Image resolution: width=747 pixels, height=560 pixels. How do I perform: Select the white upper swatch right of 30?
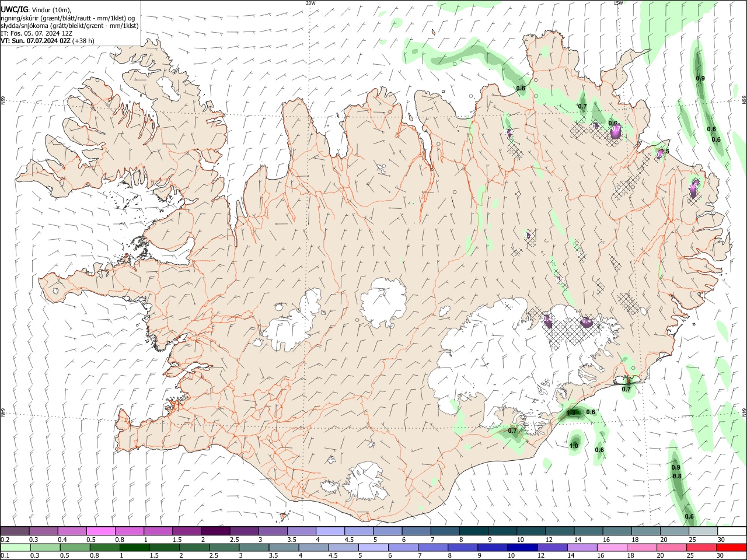point(731,531)
